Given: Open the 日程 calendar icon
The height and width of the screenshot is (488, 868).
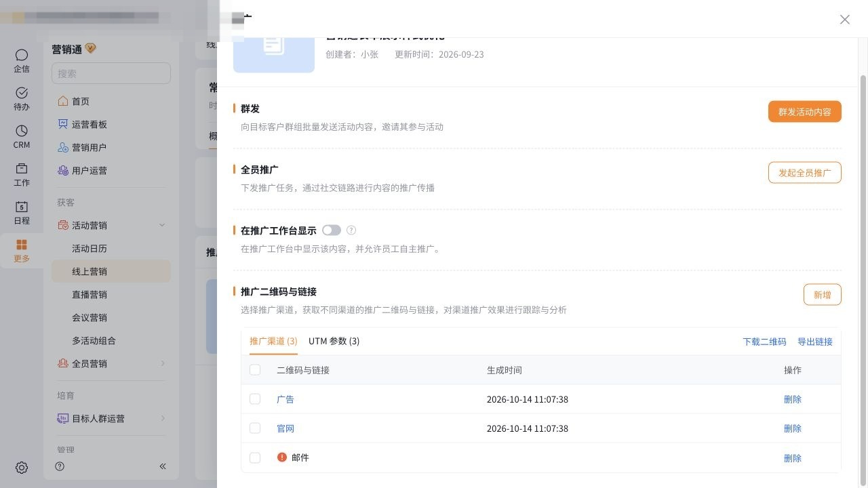Looking at the screenshot, I should (x=22, y=207).
